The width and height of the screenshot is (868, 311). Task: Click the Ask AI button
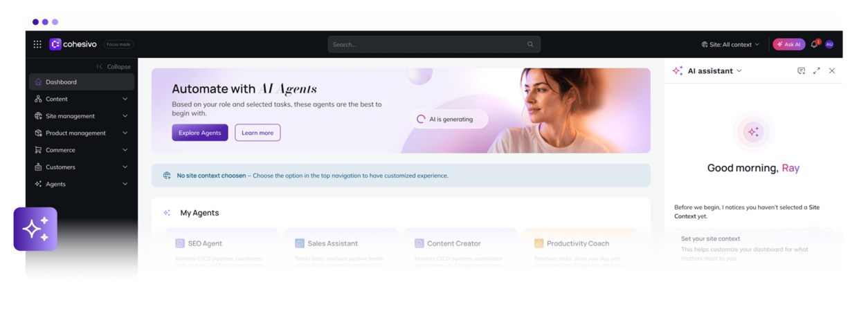coord(788,44)
